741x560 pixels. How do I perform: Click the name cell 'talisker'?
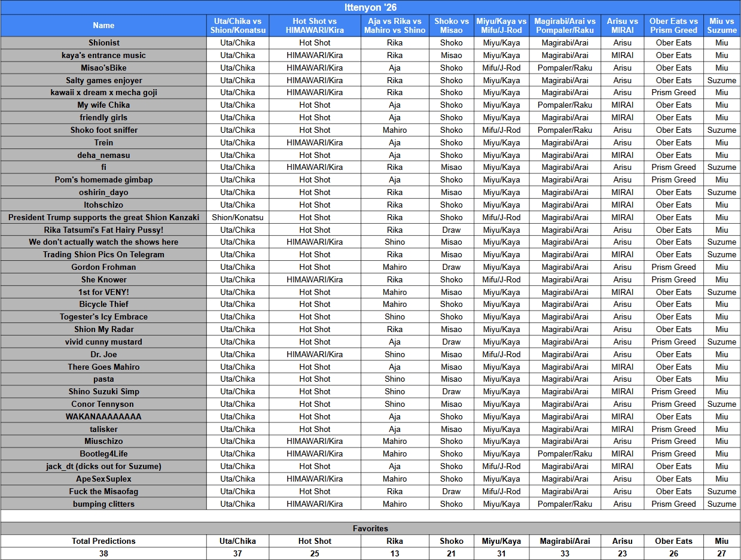tap(103, 429)
